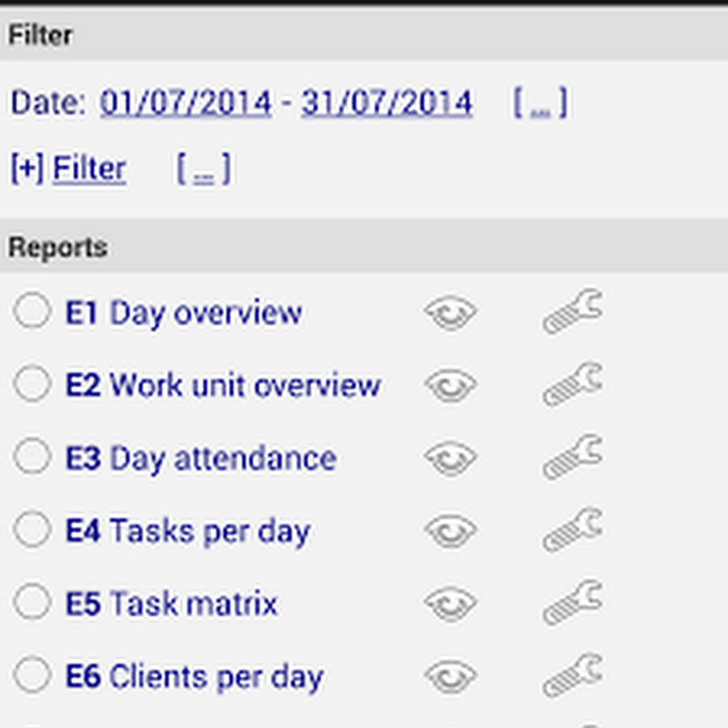Expand the [+] Filter section
This screenshot has height=728, width=728.
68,169
